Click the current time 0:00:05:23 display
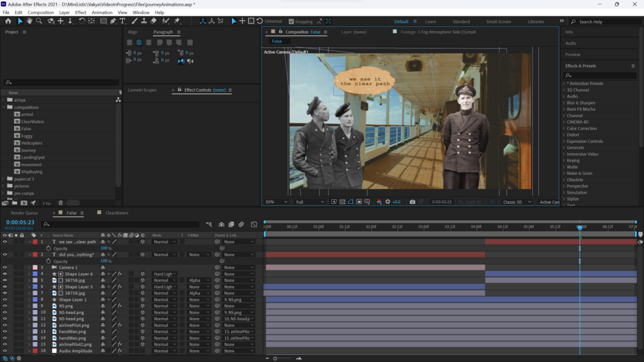 20,222
